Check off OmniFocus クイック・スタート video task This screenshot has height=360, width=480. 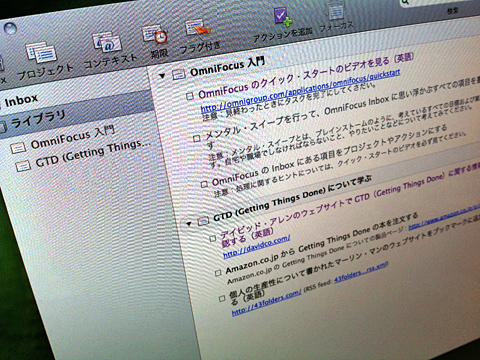190,96
